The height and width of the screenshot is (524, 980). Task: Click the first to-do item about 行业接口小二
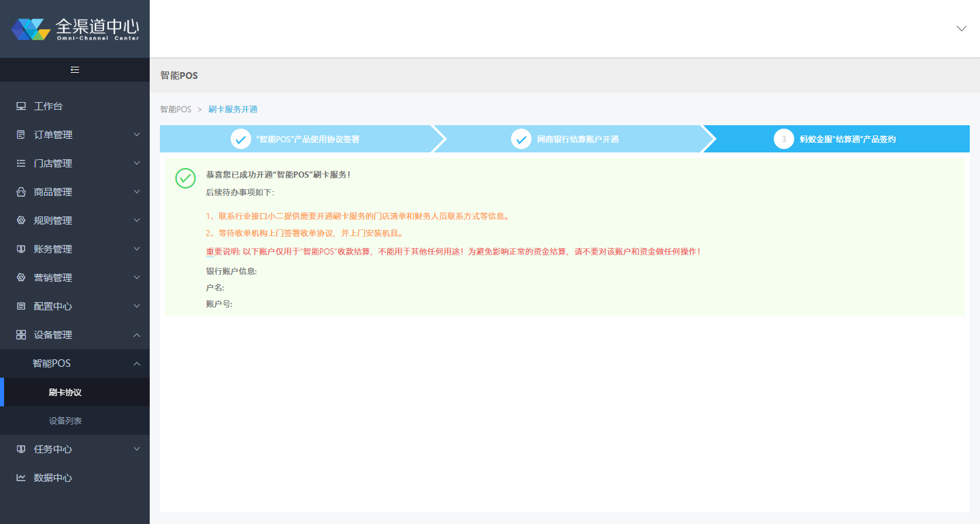[358, 216]
